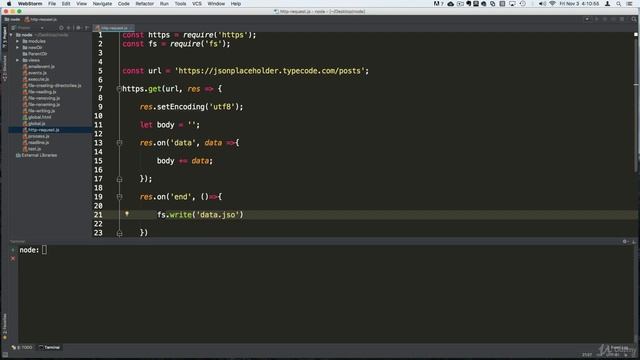This screenshot has width=640, height=360.
Task: Expand the views folder
Action: coord(18,60)
